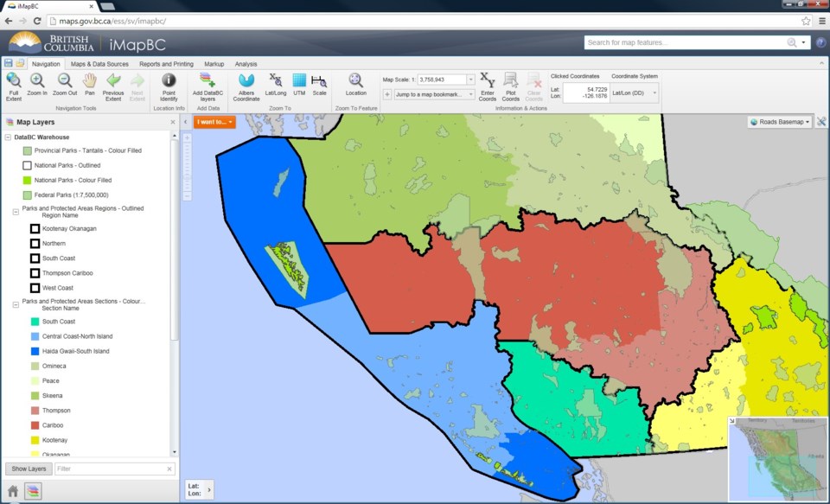This screenshot has height=504, width=830.
Task: Choose the Point Identify tool
Action: click(x=169, y=86)
